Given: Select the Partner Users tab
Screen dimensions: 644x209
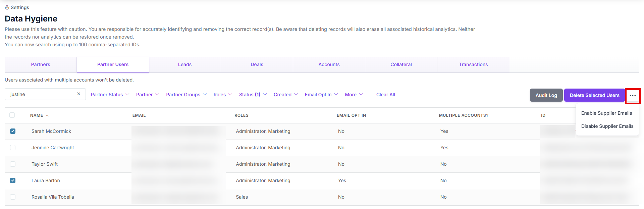Looking at the screenshot, I should point(113,64).
